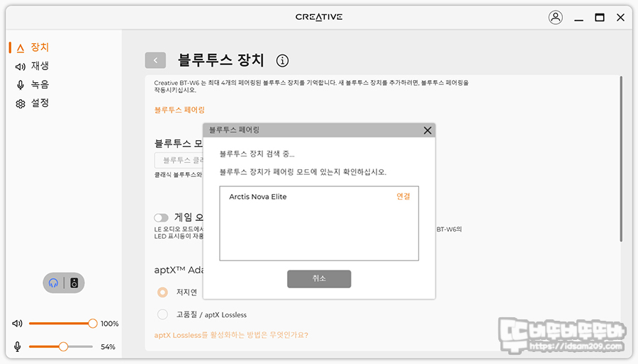Open the 장치 (Device) sidebar section
The width and height of the screenshot is (638, 364).
33,47
